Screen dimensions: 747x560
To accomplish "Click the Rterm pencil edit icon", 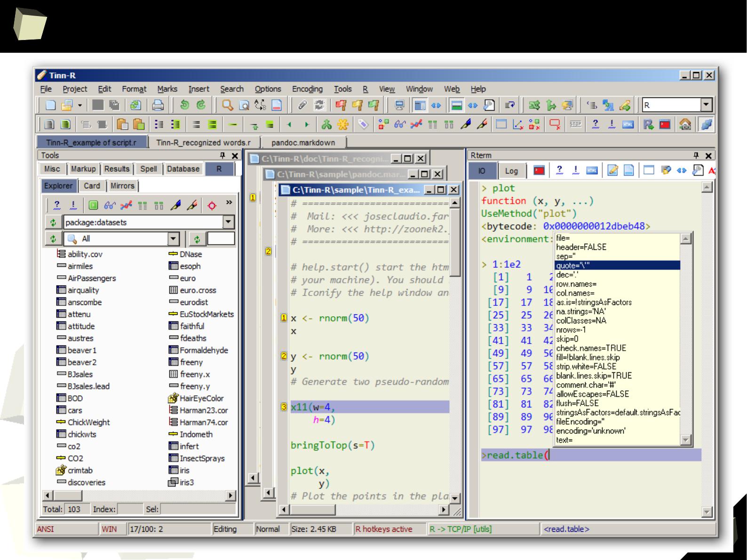I will point(612,170).
